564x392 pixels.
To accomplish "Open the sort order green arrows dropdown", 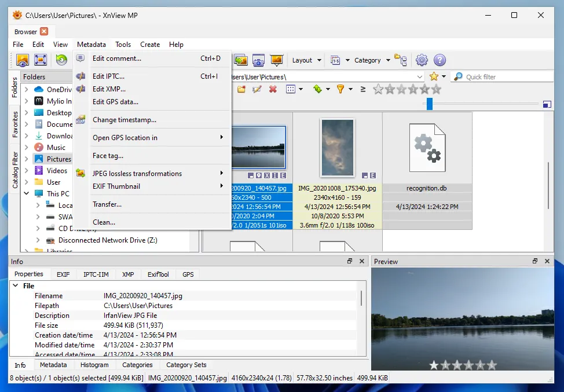I will (328, 89).
